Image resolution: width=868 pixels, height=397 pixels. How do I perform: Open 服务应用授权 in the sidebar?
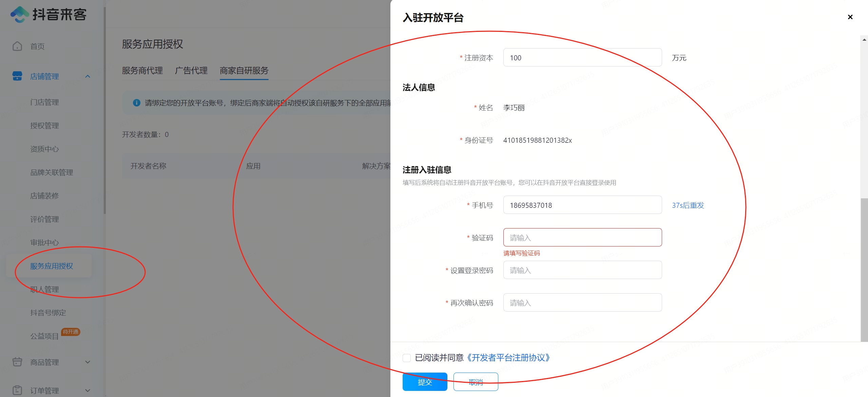click(x=52, y=266)
